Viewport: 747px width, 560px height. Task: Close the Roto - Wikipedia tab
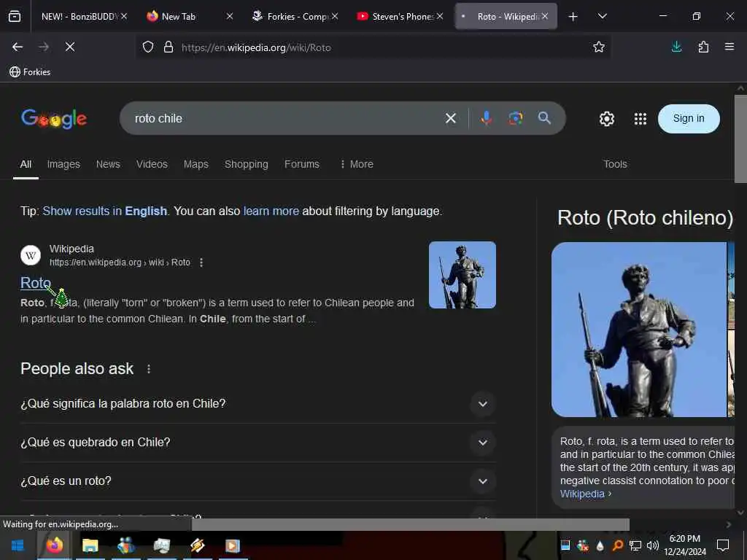(544, 17)
